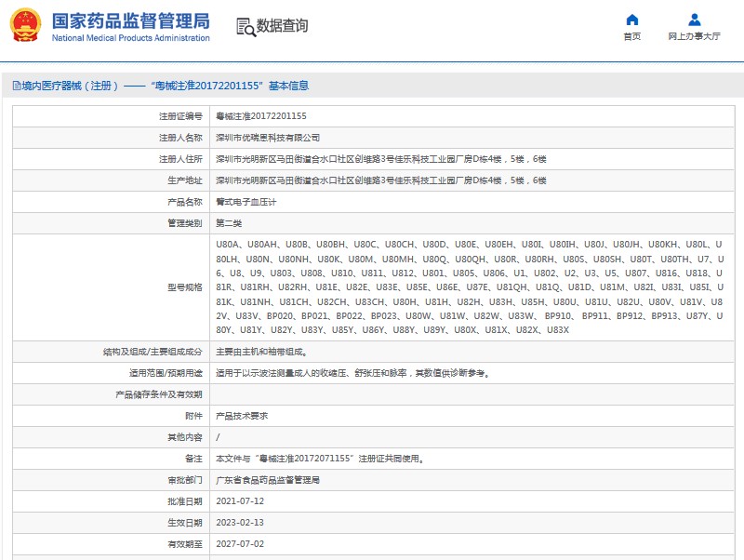Click the 结构及组成/主要组成成分 label

153,353
